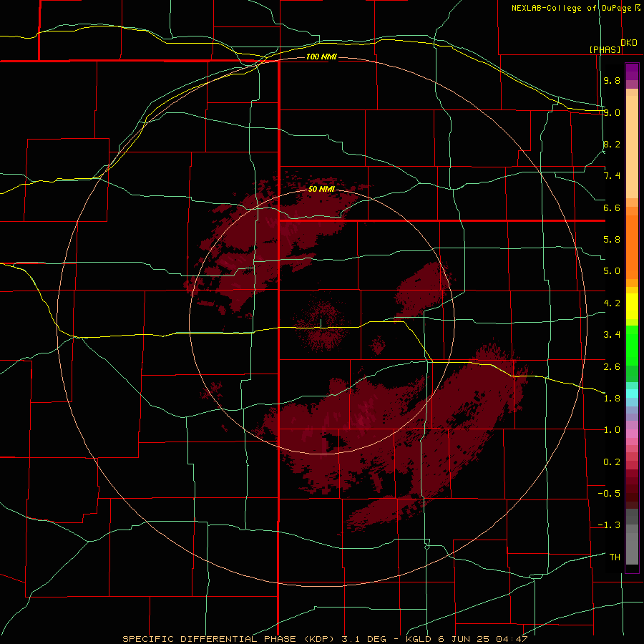Click the 7.4 scale value
644x644 pixels.
pos(612,176)
